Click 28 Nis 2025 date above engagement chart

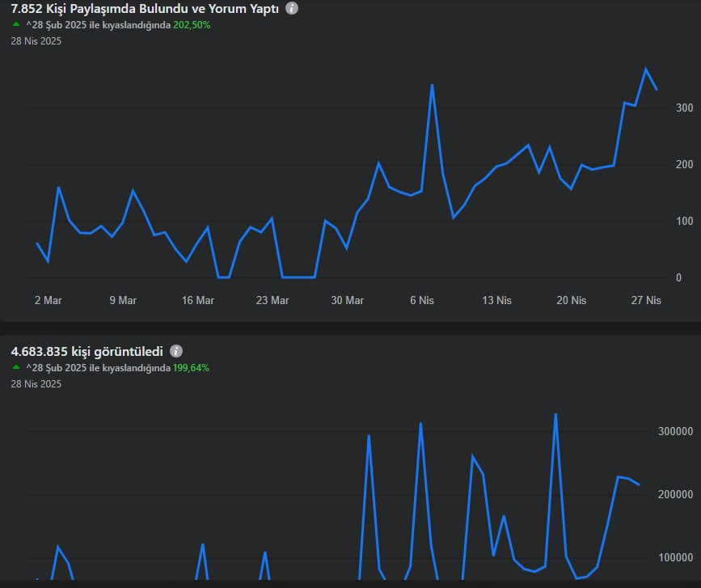36,41
